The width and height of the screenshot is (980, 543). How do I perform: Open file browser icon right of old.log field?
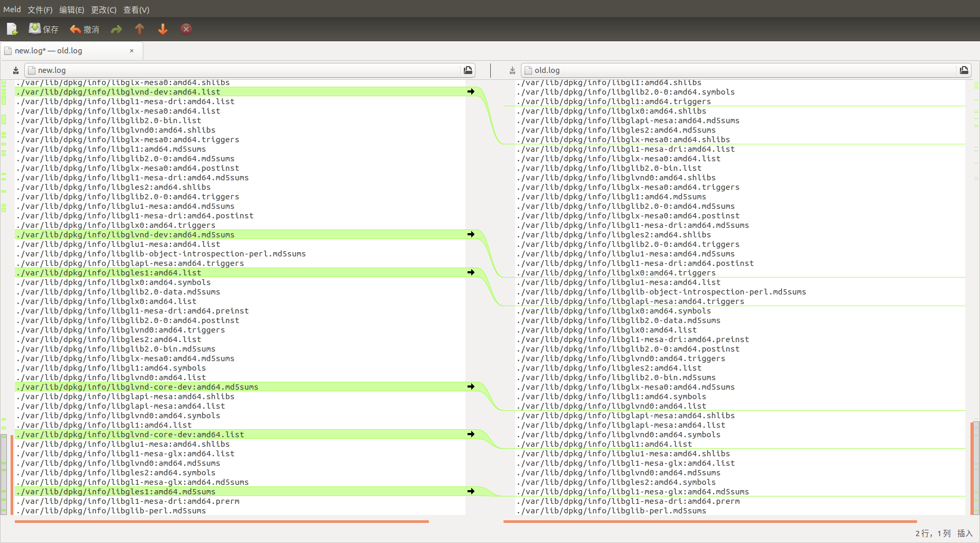pyautogui.click(x=964, y=70)
